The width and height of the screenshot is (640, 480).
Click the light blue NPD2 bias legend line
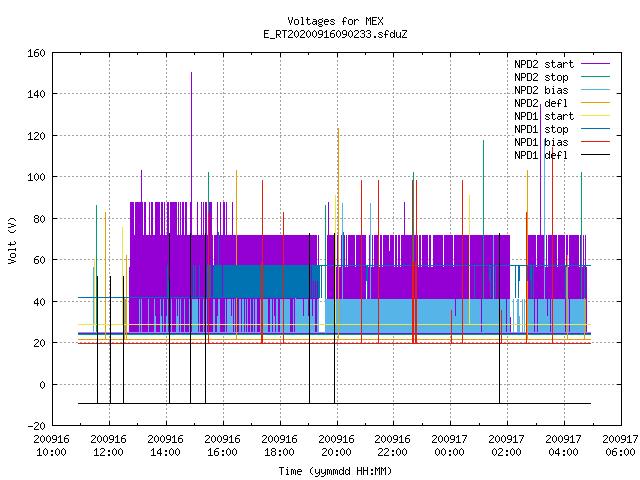pos(595,89)
